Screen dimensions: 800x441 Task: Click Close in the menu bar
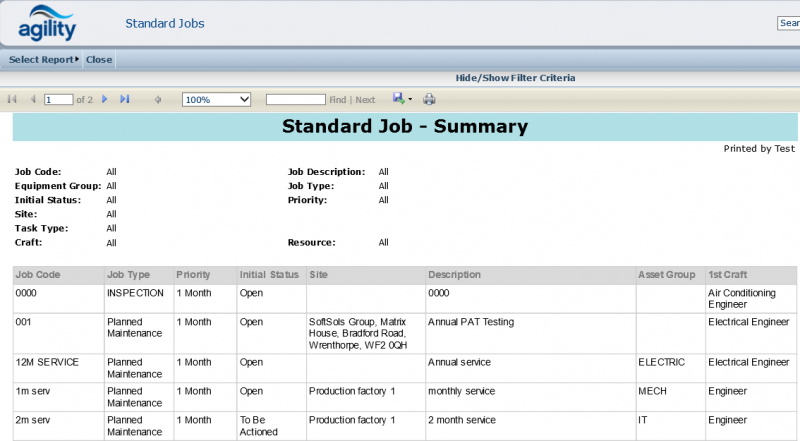coord(99,59)
